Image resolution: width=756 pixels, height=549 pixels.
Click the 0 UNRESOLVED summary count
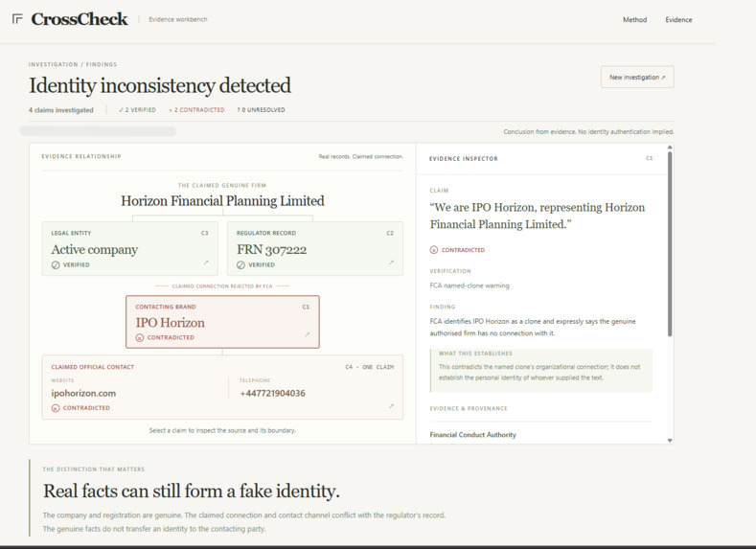[261, 110]
